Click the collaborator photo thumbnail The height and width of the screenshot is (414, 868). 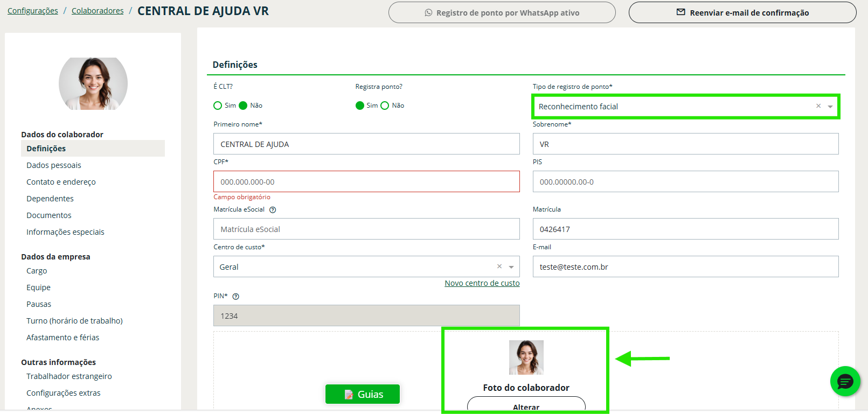[x=526, y=357]
